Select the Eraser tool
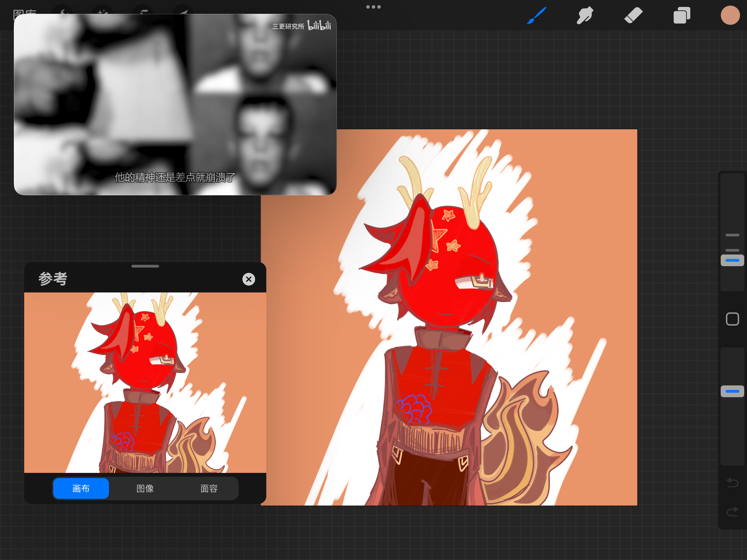This screenshot has height=560, width=747. coord(633,15)
